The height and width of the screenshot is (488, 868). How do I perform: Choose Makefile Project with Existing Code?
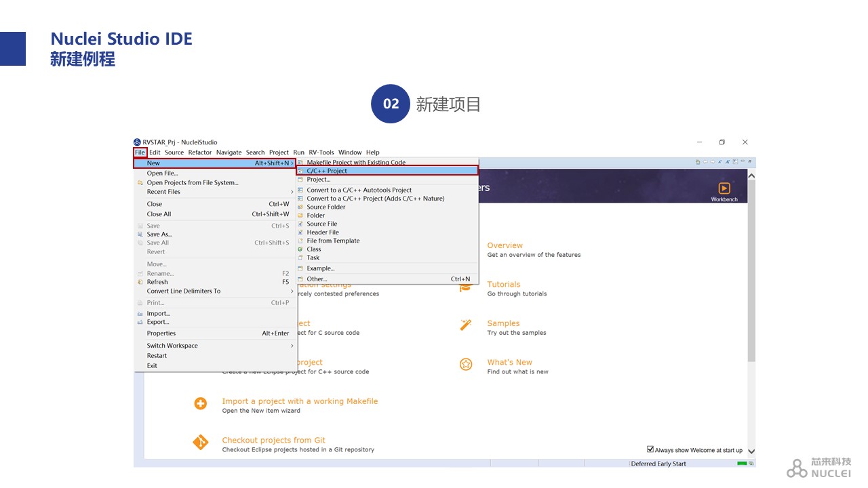click(x=387, y=163)
